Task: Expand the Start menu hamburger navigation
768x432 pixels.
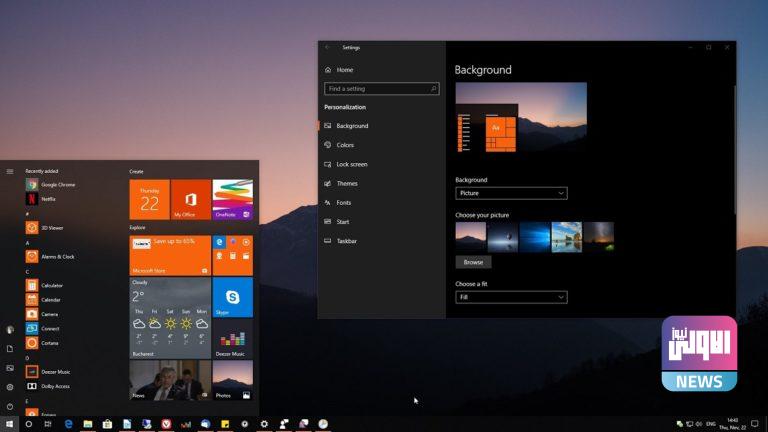Action: [x=10, y=171]
